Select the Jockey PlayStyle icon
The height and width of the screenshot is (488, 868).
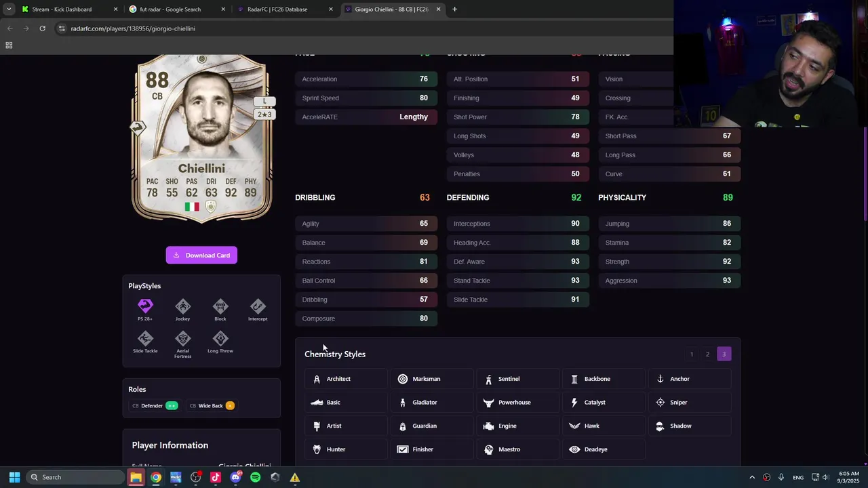(182, 306)
